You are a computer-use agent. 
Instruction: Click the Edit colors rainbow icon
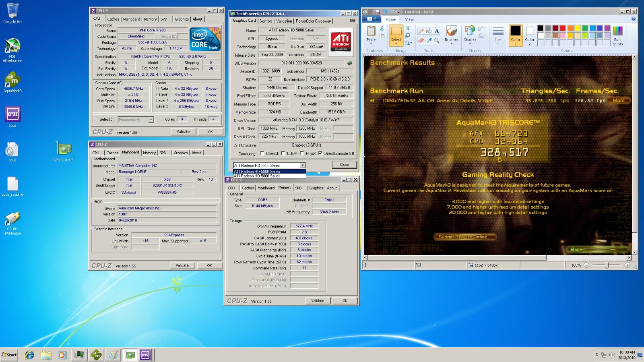point(617,31)
